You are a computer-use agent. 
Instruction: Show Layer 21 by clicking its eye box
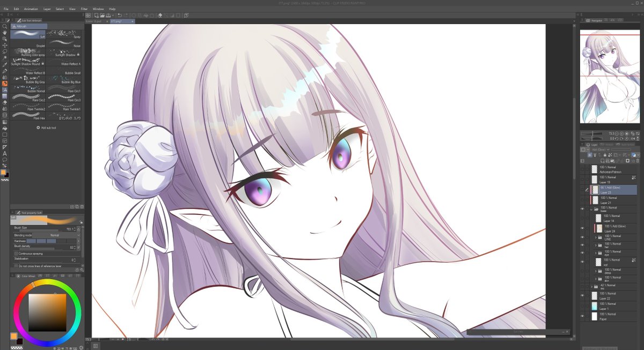pos(583,200)
